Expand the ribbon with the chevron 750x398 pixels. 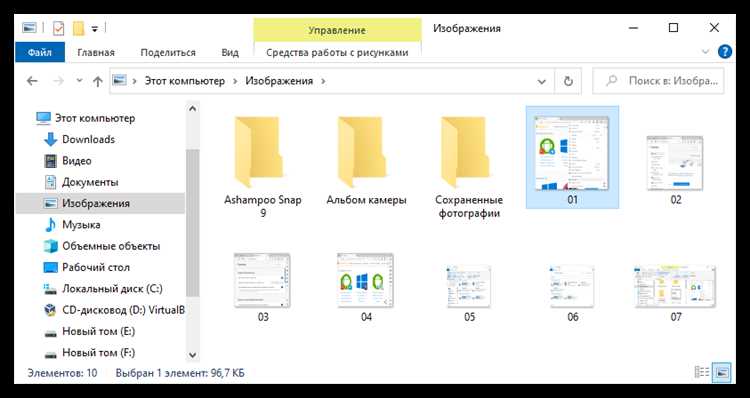point(705,52)
